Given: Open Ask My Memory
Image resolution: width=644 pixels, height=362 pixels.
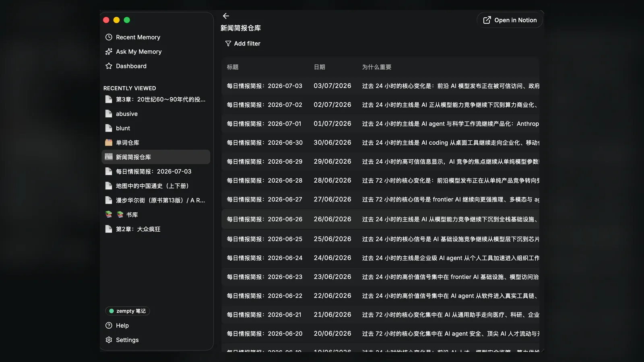Looking at the screenshot, I should [x=156, y=51].
